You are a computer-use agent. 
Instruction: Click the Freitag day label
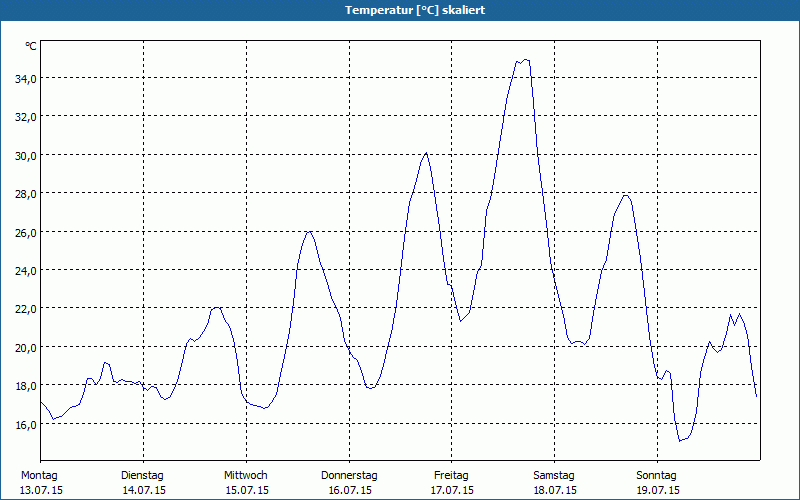[x=451, y=475]
